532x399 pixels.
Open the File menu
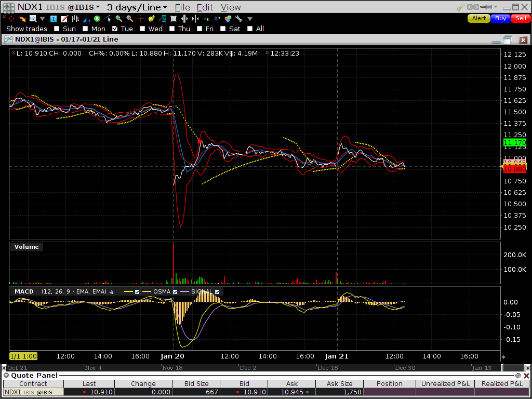(x=182, y=7)
